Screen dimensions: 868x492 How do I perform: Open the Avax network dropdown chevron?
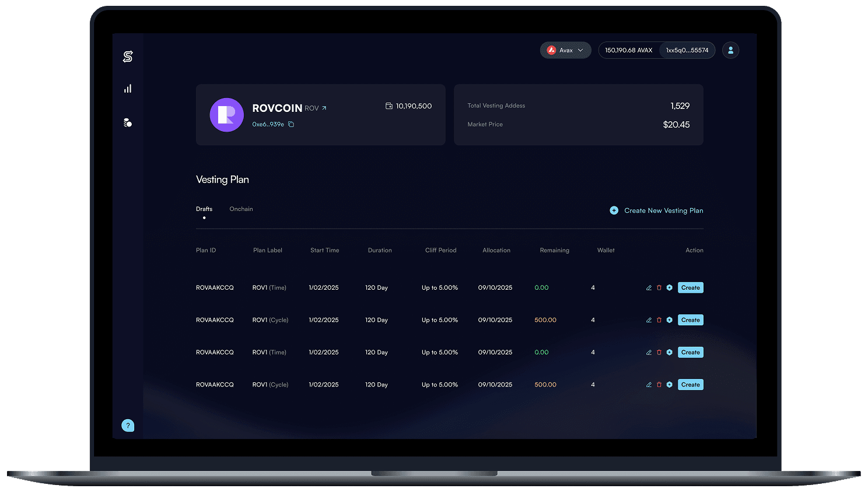(580, 50)
